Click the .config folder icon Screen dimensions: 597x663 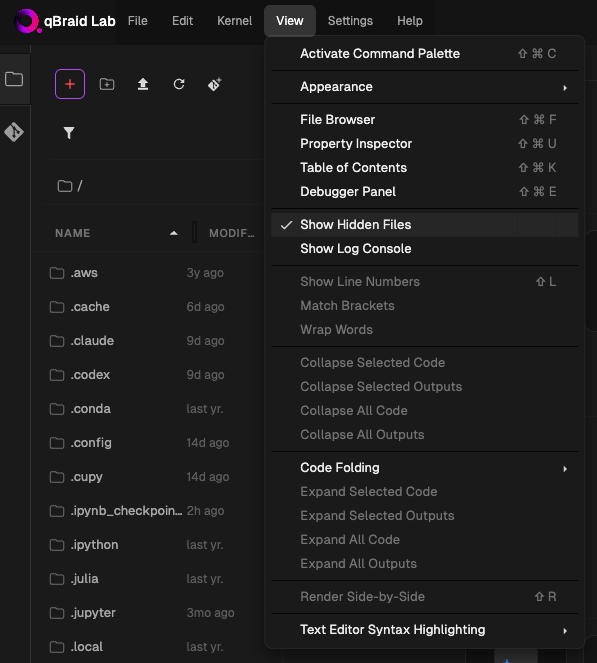tap(57, 443)
